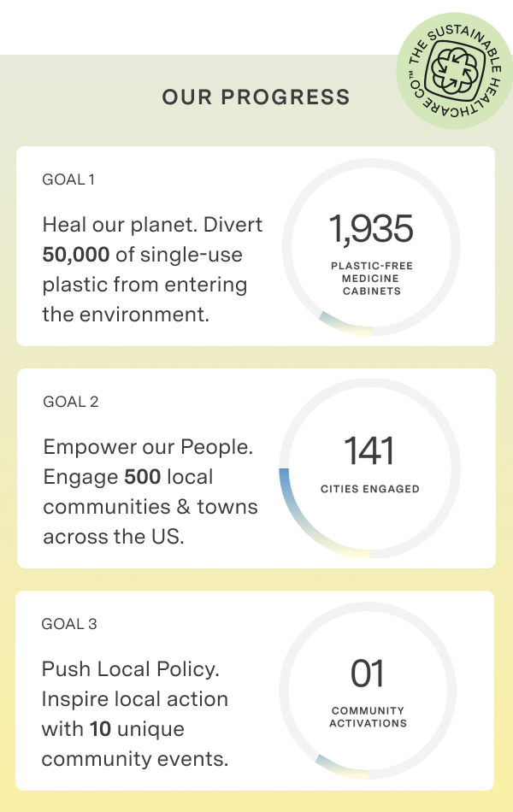Click the Goal 1 circular progress ring
513x812 pixels.
(371, 248)
